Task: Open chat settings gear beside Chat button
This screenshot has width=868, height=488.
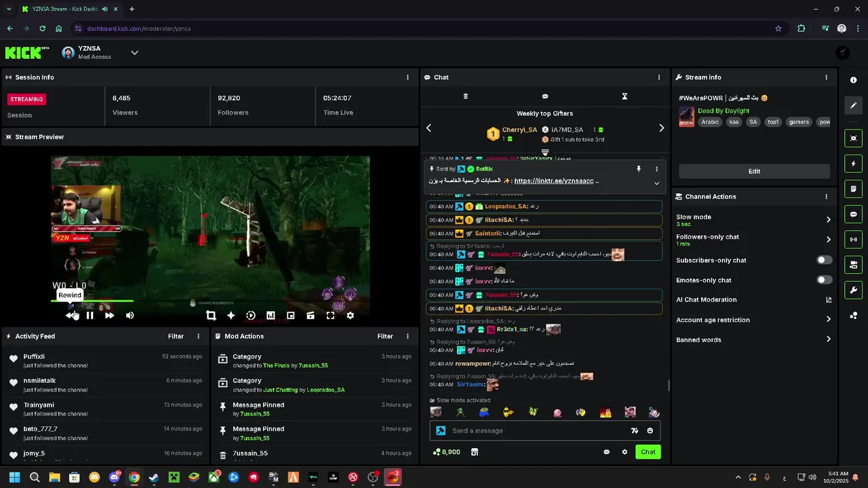Action: click(x=625, y=452)
